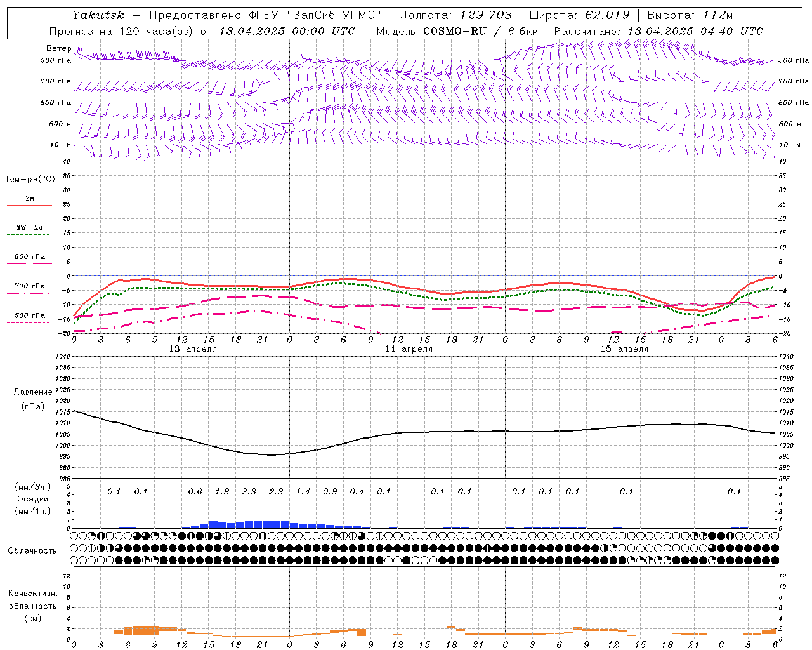The width and height of the screenshot is (812, 650).
Task: Click the "Давление" pressure label
Action: click(x=33, y=392)
